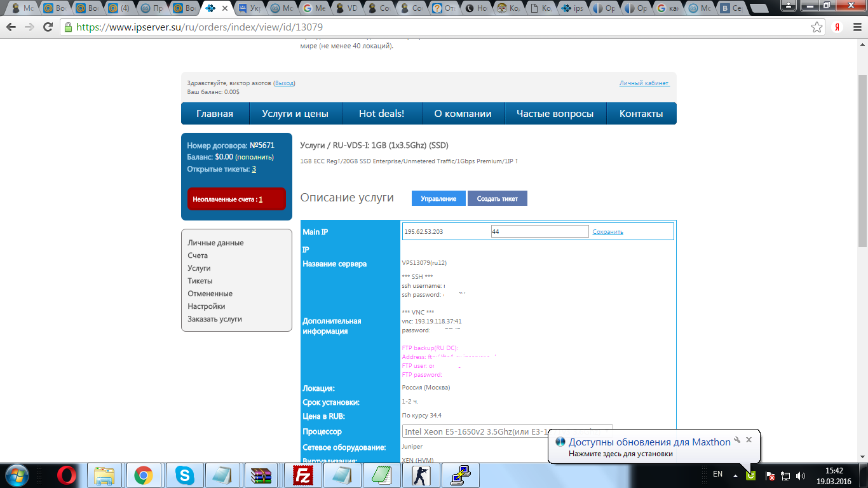Screen dimensions: 868x488
Task: Open Личные данные in the sidebar
Action: pos(215,243)
